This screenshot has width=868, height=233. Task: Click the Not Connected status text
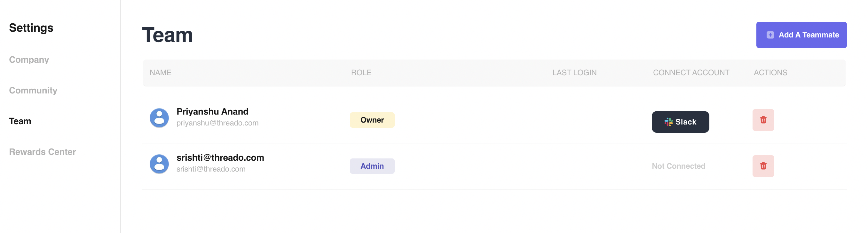tap(678, 166)
